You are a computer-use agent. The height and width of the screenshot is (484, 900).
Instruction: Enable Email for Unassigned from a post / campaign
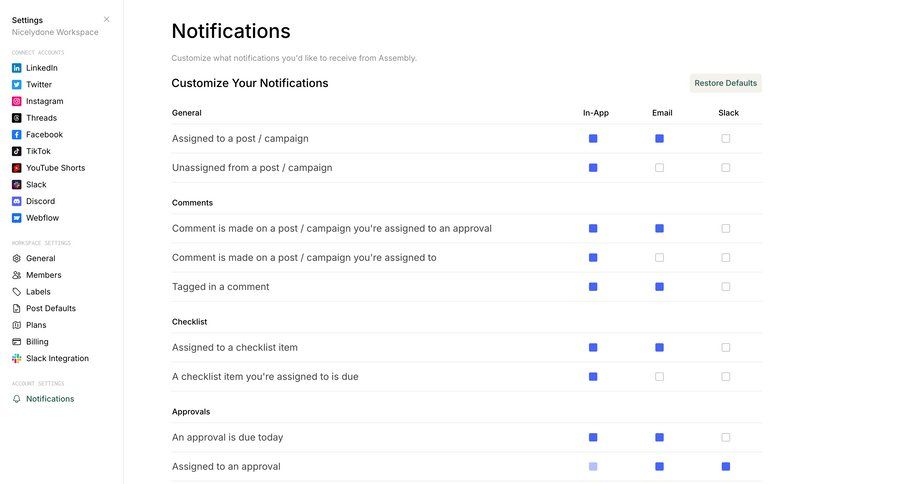click(x=660, y=168)
